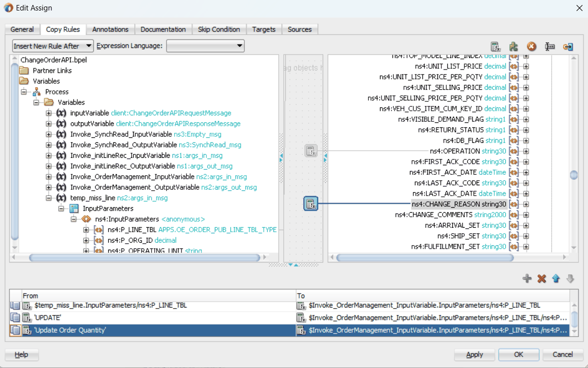This screenshot has width=588, height=368.
Task: Open the Targets tab
Action: (264, 29)
